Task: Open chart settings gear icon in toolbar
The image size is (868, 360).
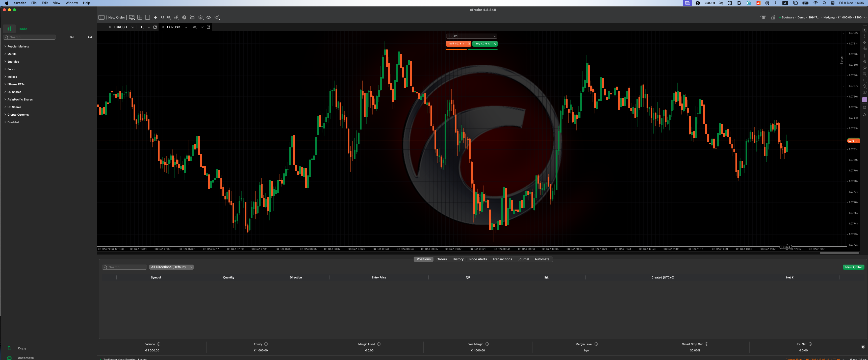Action: pyautogui.click(x=217, y=17)
